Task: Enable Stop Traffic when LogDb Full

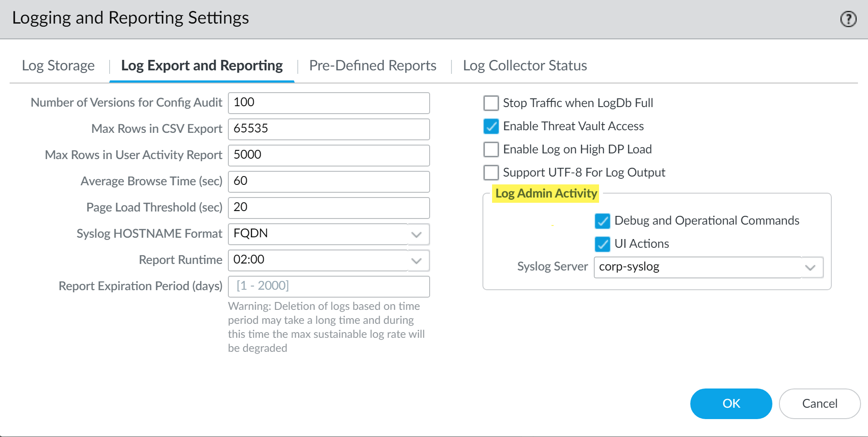Action: click(491, 103)
